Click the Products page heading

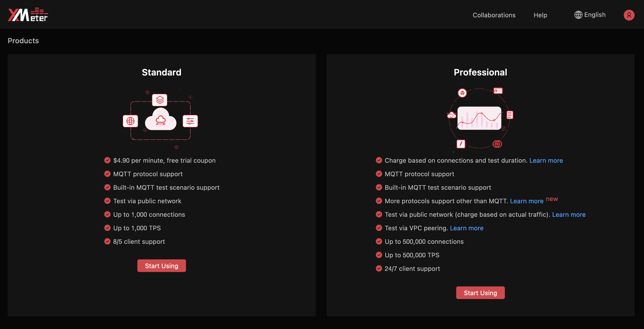23,41
